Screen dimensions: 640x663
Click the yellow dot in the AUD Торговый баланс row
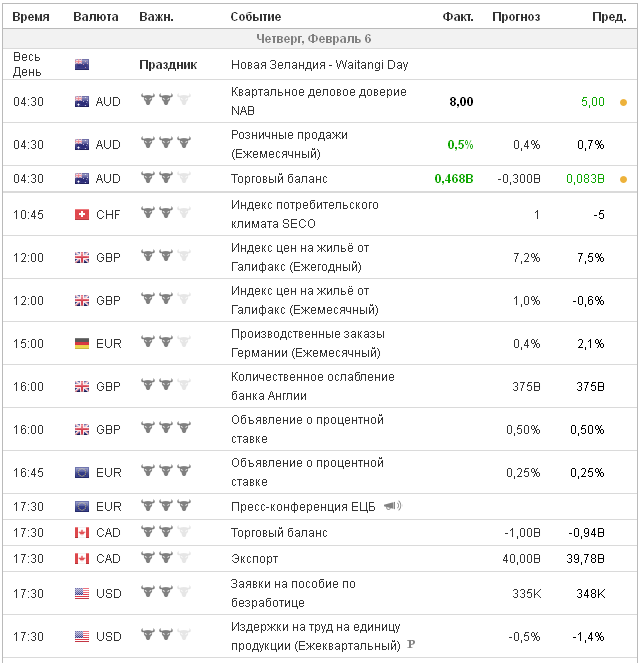coord(623,179)
